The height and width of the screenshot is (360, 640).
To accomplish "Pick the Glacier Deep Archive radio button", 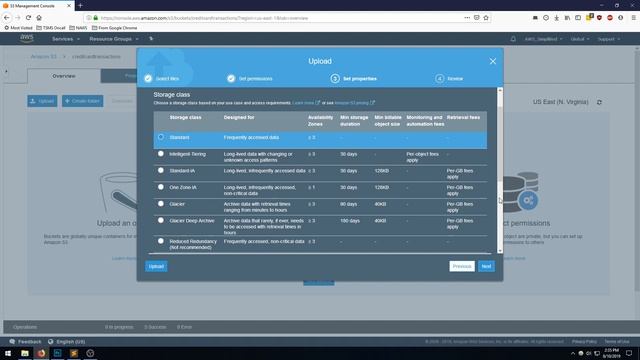I will [161, 220].
